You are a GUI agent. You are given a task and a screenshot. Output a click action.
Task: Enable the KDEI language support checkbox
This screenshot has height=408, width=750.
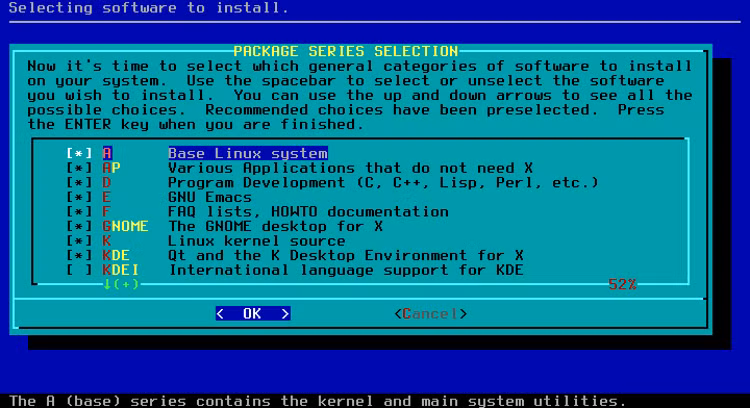(x=79, y=270)
